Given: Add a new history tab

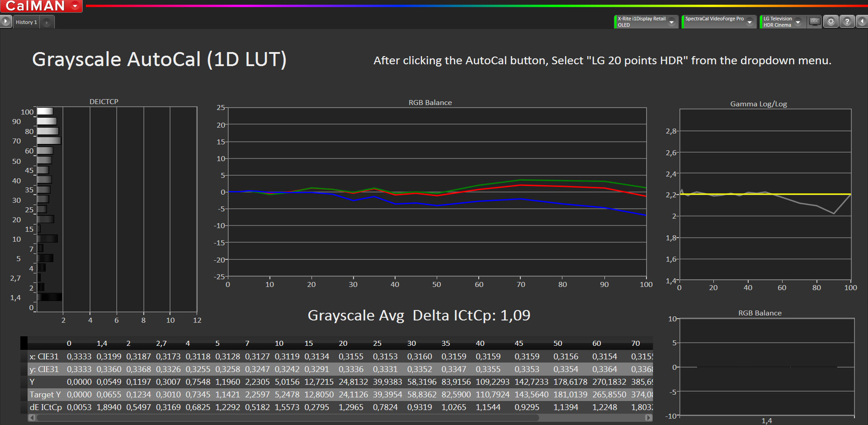Looking at the screenshot, I should click(x=47, y=22).
